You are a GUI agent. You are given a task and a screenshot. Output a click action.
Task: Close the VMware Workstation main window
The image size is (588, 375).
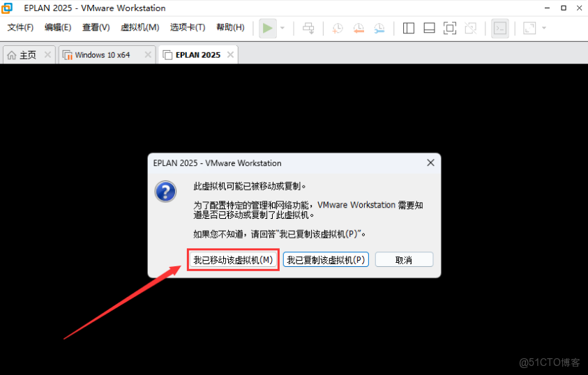tap(579, 8)
